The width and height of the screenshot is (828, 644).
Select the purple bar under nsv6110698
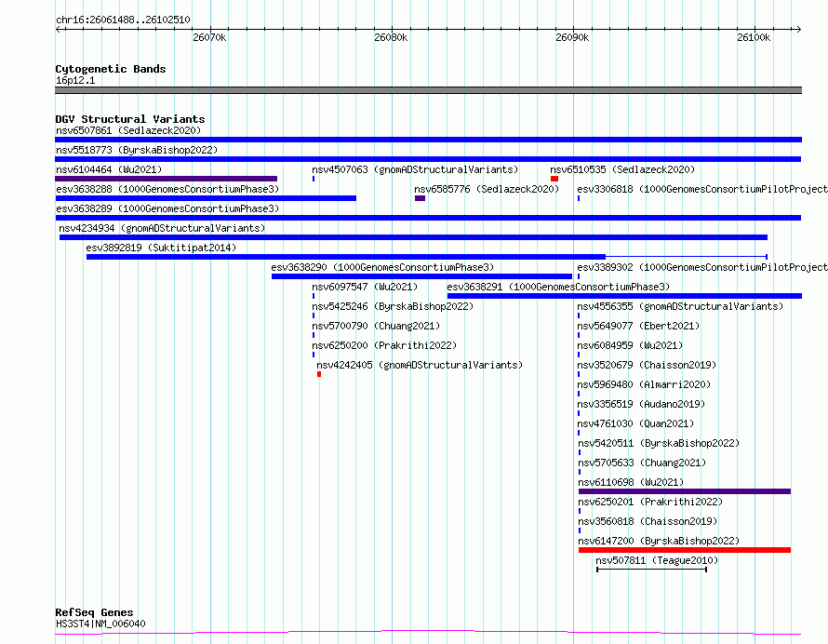[x=685, y=491]
